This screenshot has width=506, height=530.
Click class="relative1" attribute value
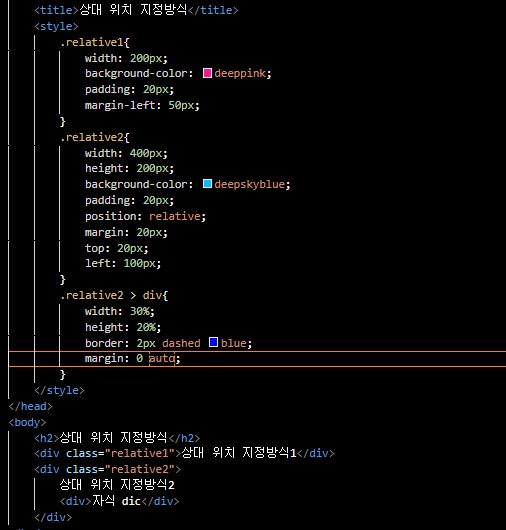(x=140, y=453)
